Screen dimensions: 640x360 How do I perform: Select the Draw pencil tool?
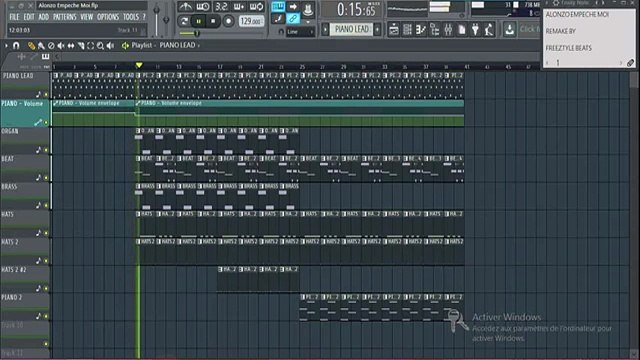(31, 46)
